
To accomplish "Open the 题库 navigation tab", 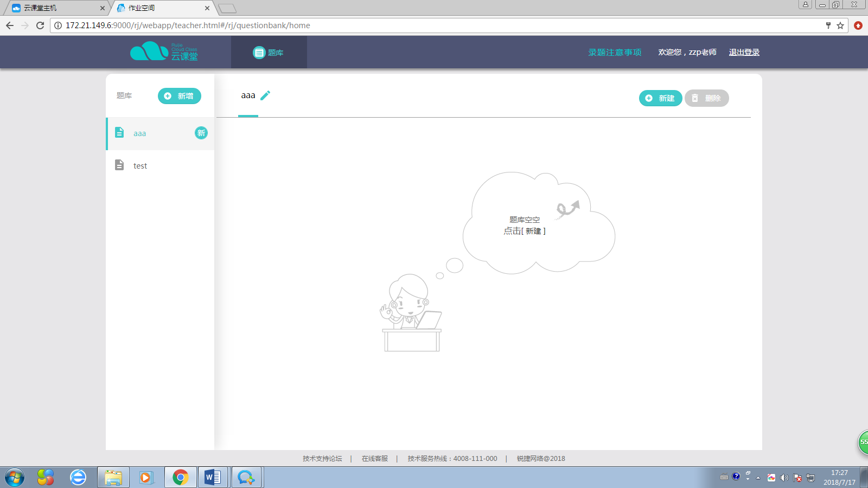I will tap(269, 53).
